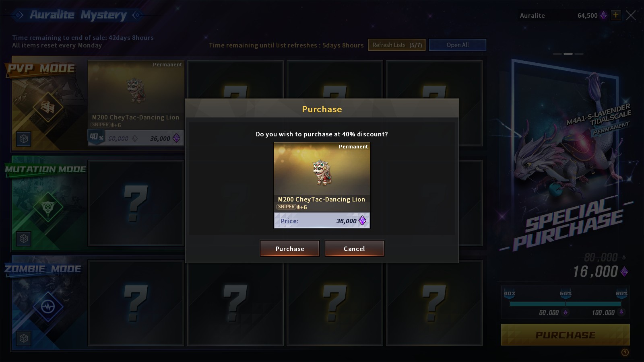This screenshot has height=362, width=644.
Task: Select the PVP Mode diamond emblem
Action: 48,107
